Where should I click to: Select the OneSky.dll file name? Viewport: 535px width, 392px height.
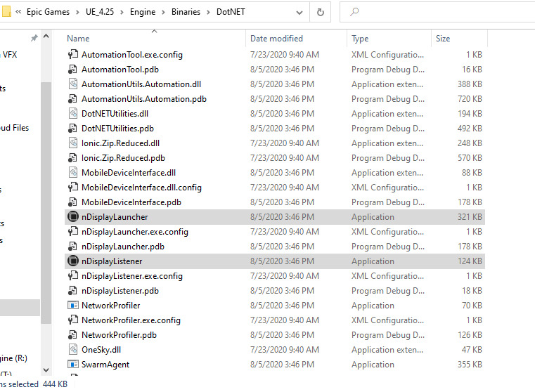click(101, 350)
